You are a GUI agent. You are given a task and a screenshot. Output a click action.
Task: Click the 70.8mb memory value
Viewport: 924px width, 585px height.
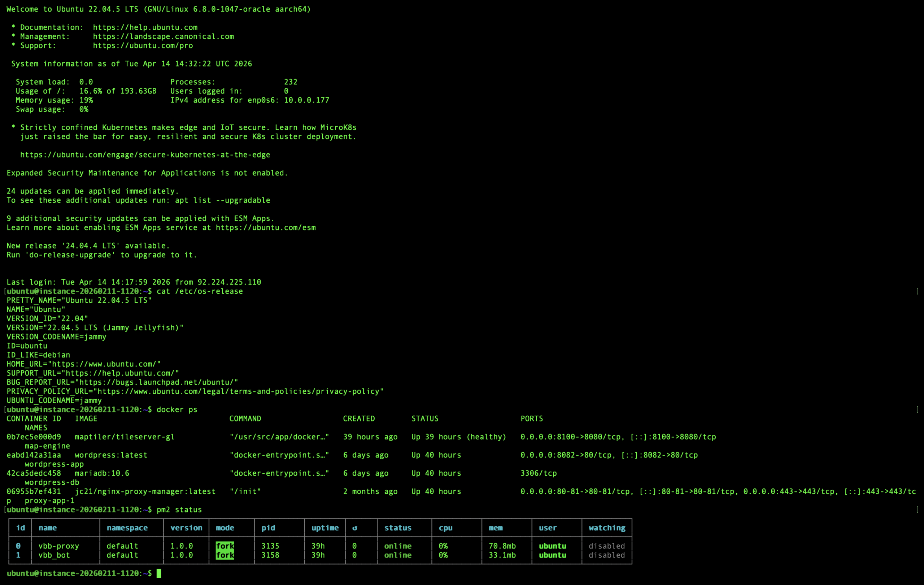coord(502,546)
